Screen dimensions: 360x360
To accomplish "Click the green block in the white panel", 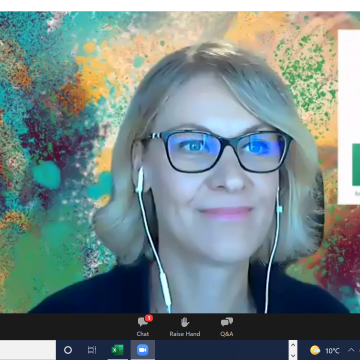I will point(356,164).
